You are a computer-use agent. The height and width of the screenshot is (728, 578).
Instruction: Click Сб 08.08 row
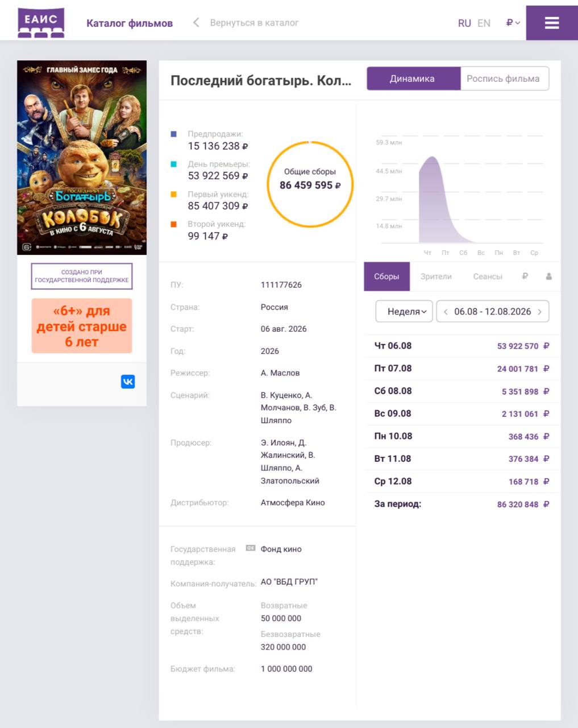coord(461,391)
